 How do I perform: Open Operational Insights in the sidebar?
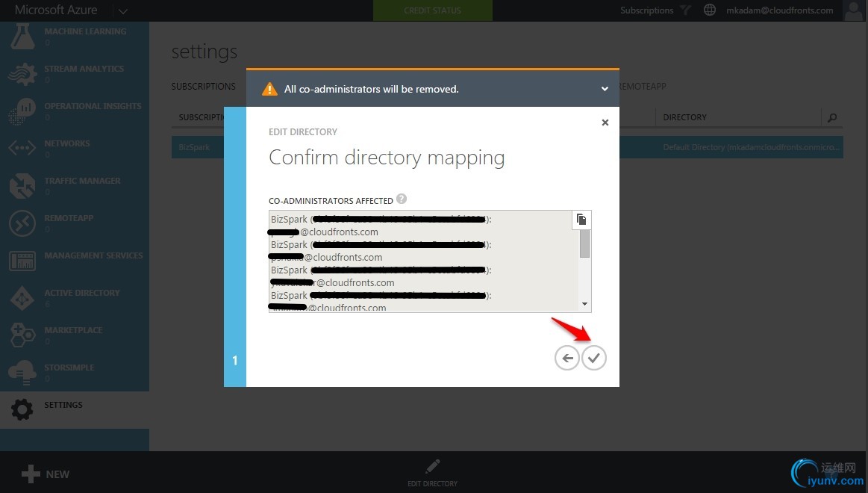[75, 112]
